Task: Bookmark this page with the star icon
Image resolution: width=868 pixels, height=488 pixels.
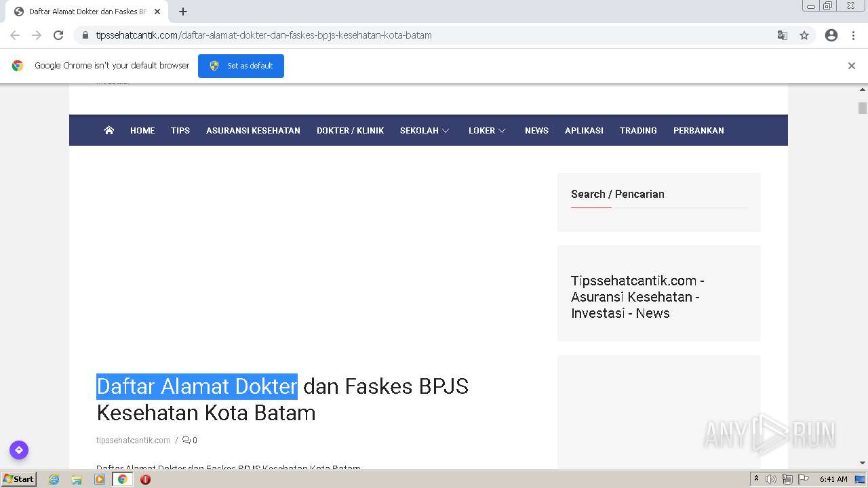Action: coord(804,35)
